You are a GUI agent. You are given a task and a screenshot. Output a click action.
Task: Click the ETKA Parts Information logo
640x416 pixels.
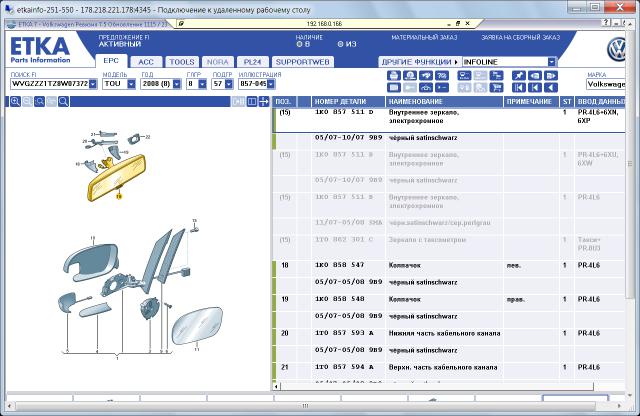tap(40, 50)
